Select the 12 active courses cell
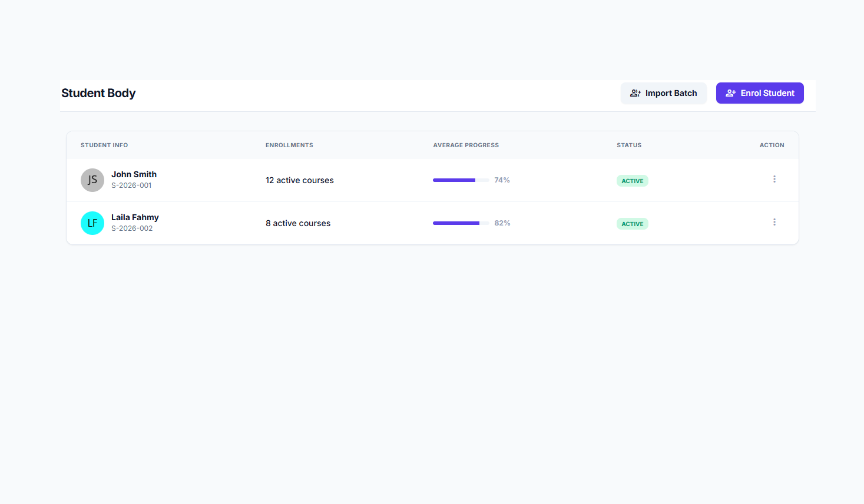The image size is (864, 504). tap(300, 180)
